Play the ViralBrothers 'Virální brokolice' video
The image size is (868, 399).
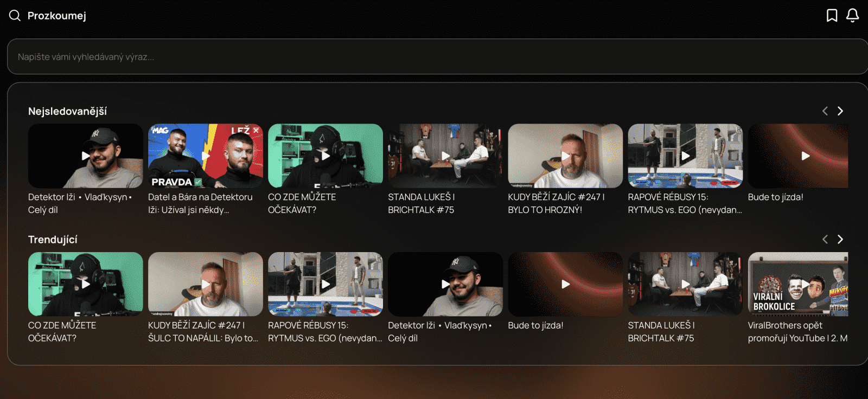798,284
